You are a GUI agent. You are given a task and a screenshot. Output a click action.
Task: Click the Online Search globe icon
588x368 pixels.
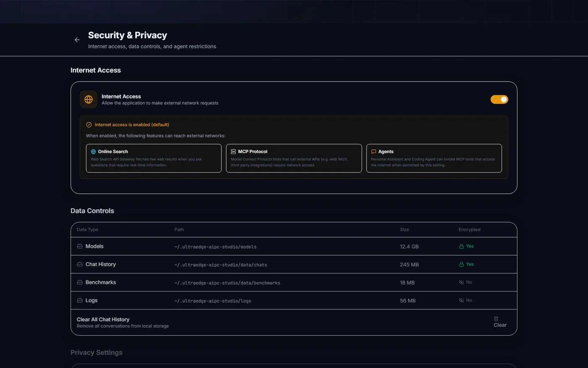tap(93, 152)
